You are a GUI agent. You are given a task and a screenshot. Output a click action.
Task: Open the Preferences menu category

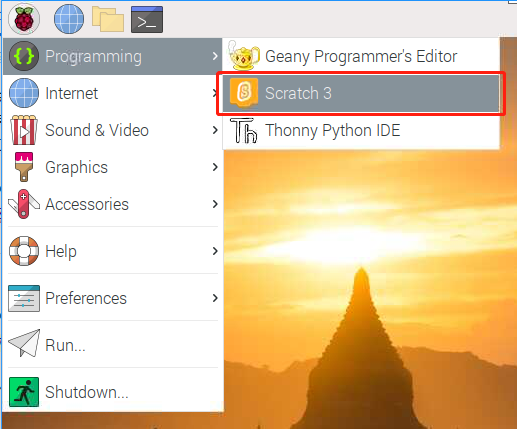click(x=113, y=298)
